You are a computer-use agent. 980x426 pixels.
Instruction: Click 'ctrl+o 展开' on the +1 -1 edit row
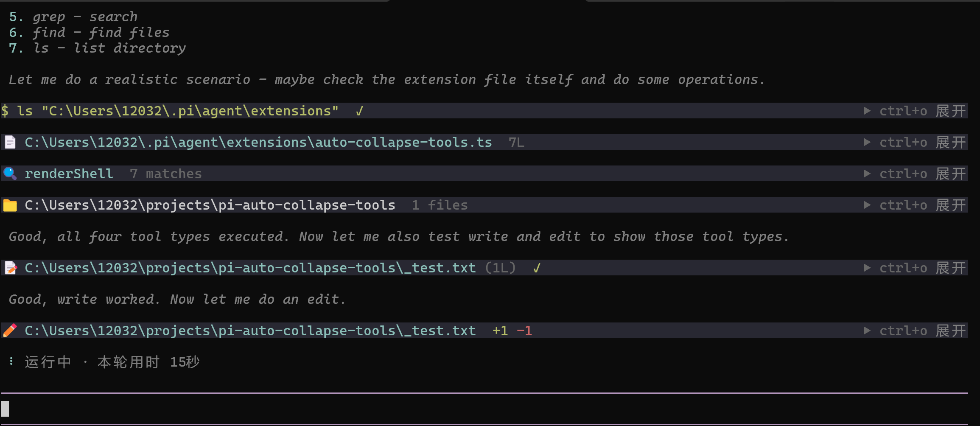pos(923,331)
